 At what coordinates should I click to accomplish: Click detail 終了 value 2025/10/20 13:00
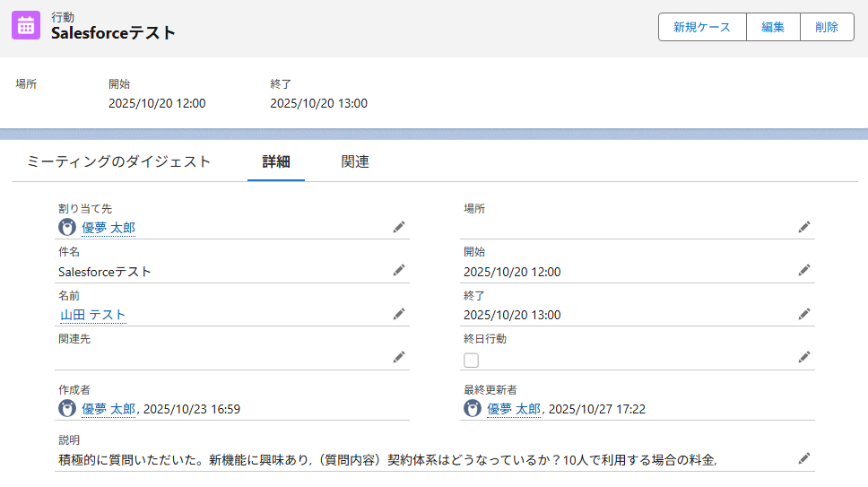tap(512, 315)
